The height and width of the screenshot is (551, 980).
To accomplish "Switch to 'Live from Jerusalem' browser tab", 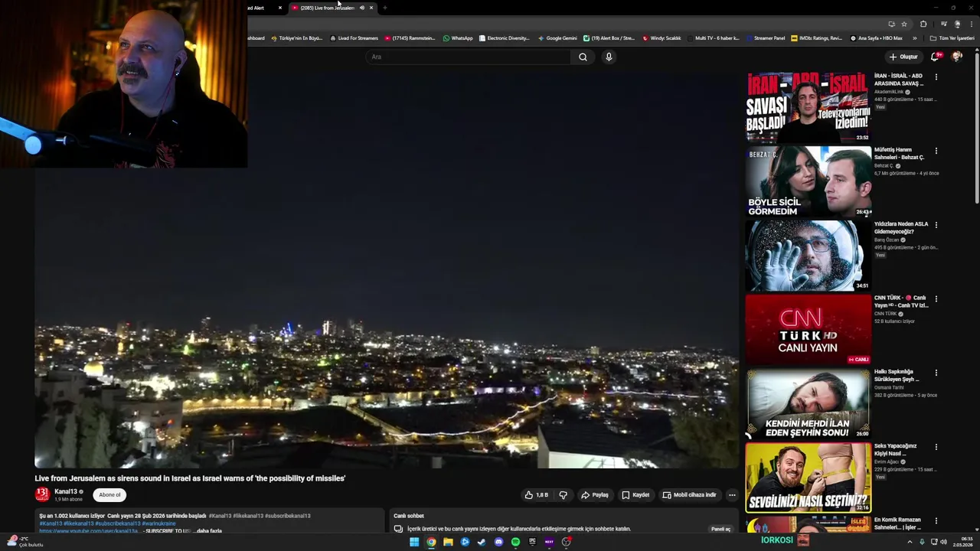I will click(x=327, y=8).
